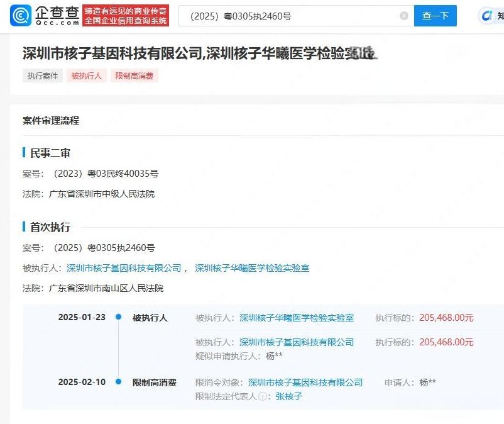504x424 pixels.
Task: Click the 执行案件 tag
Action: [x=43, y=76]
